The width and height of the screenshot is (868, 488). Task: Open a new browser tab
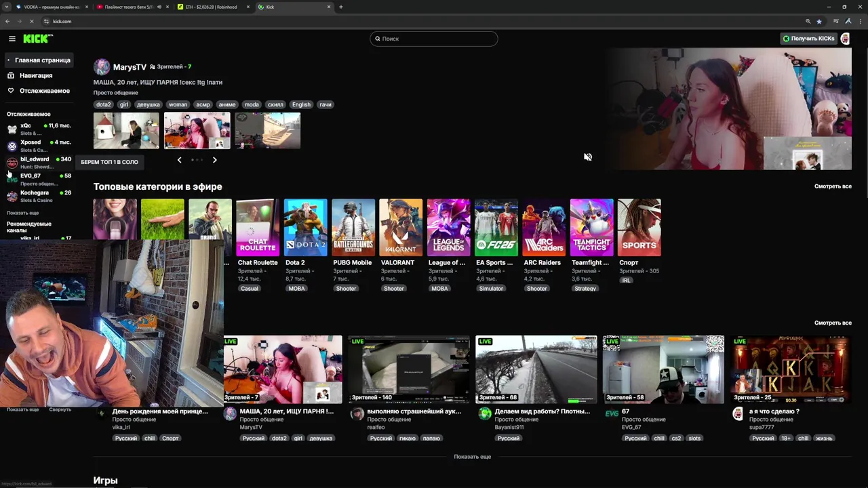coord(340,7)
